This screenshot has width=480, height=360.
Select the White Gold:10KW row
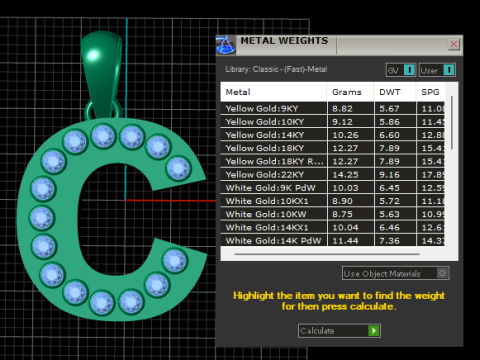click(332, 214)
